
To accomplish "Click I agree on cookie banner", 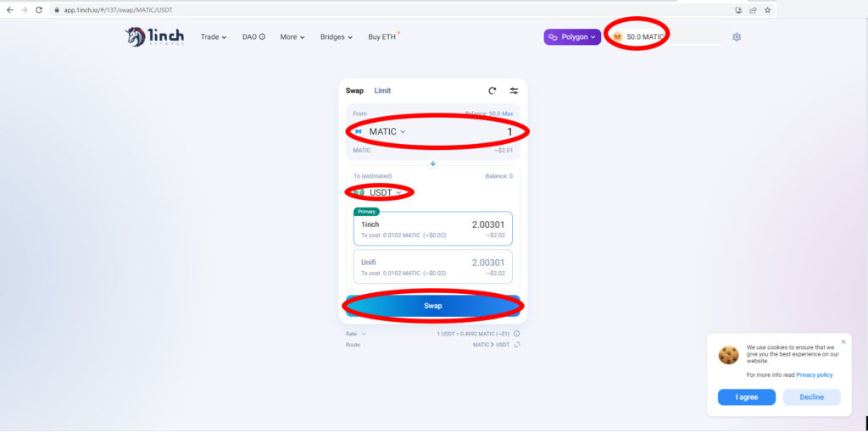I will (x=746, y=397).
